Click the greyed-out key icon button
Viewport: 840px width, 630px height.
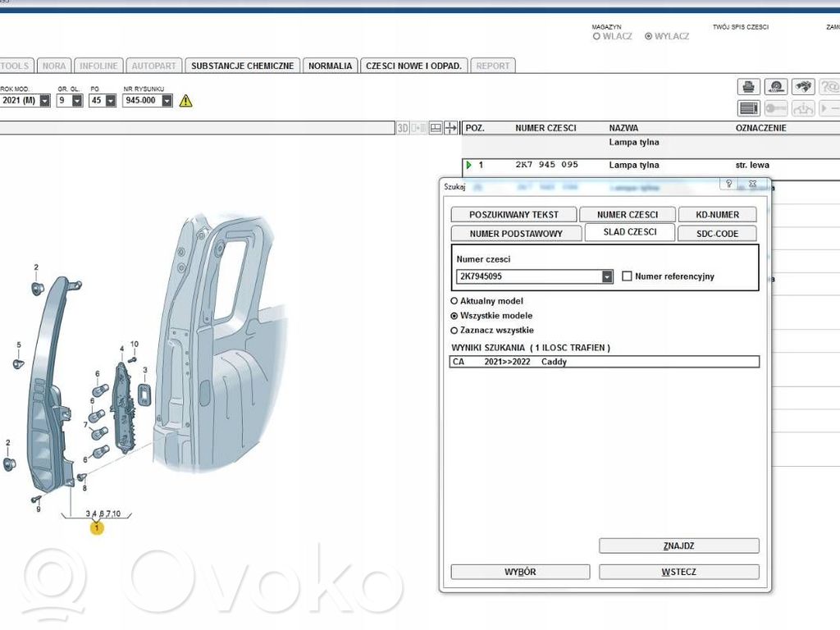click(x=776, y=108)
